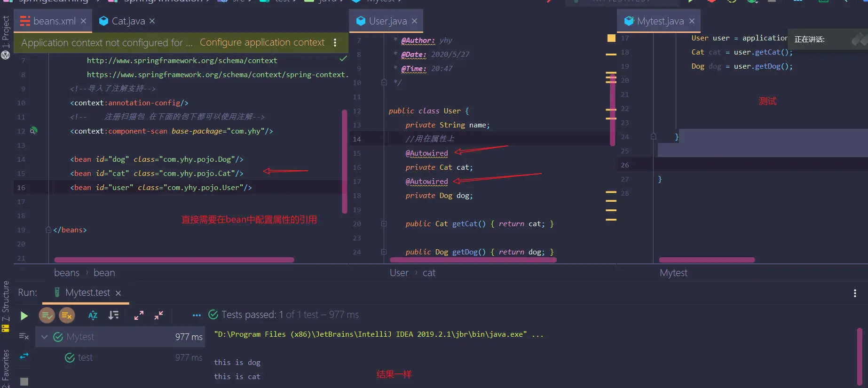
Task: Click the dog bean definition on line 14
Action: [157, 159]
